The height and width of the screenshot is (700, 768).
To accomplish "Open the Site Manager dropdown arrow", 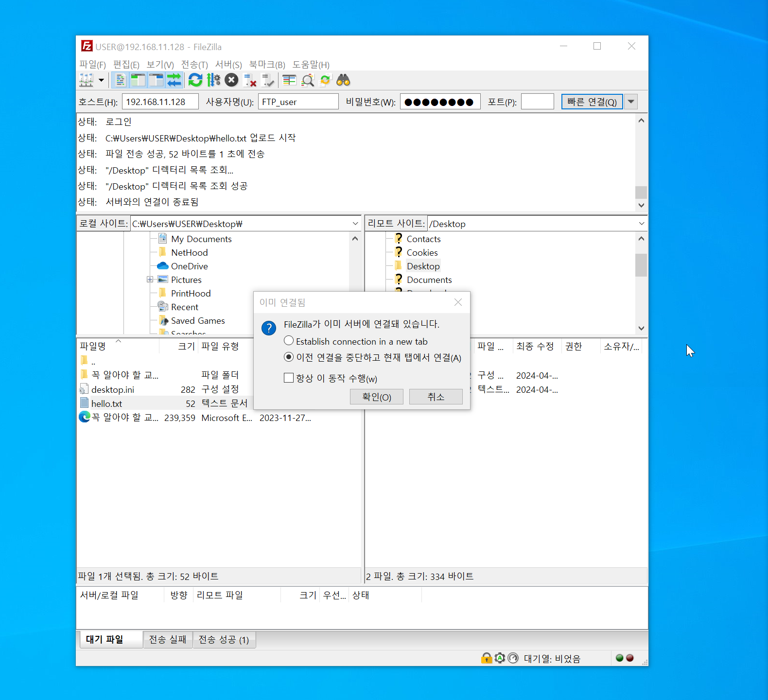I will pyautogui.click(x=101, y=80).
